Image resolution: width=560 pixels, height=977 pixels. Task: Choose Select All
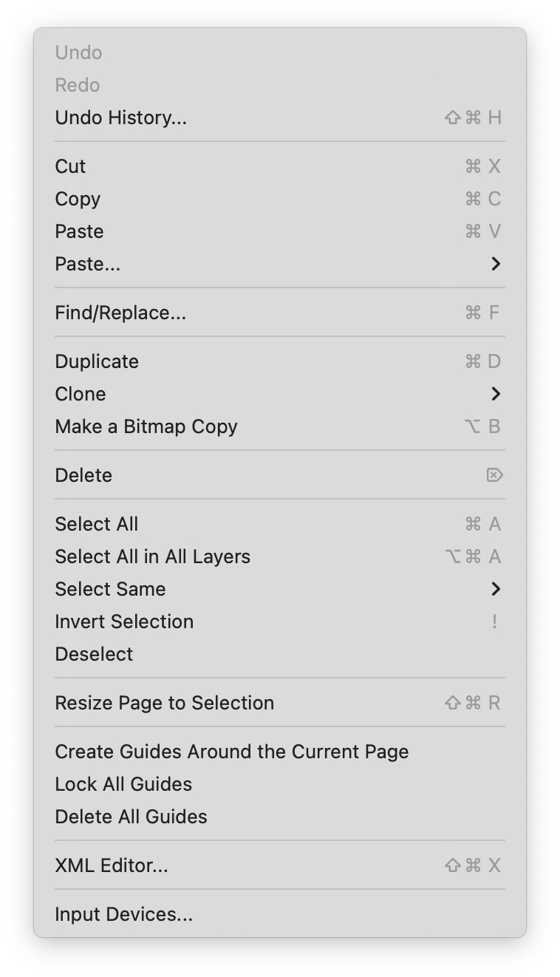[280, 524]
